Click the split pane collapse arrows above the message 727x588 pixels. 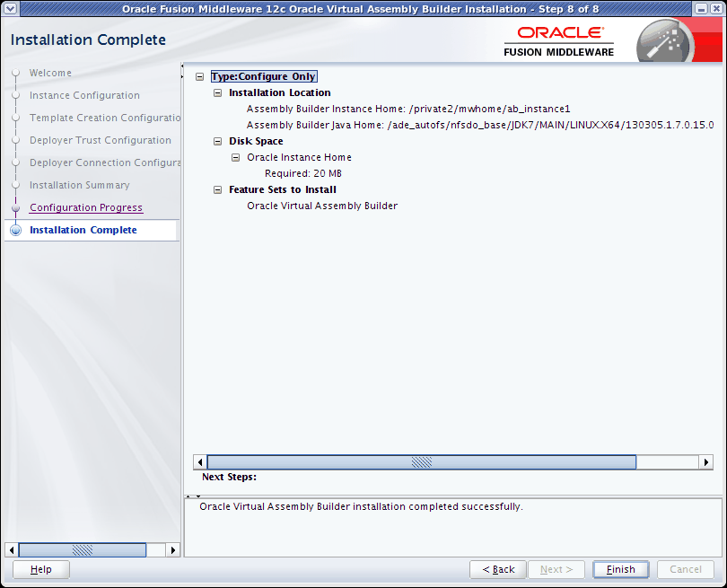[x=193, y=496]
